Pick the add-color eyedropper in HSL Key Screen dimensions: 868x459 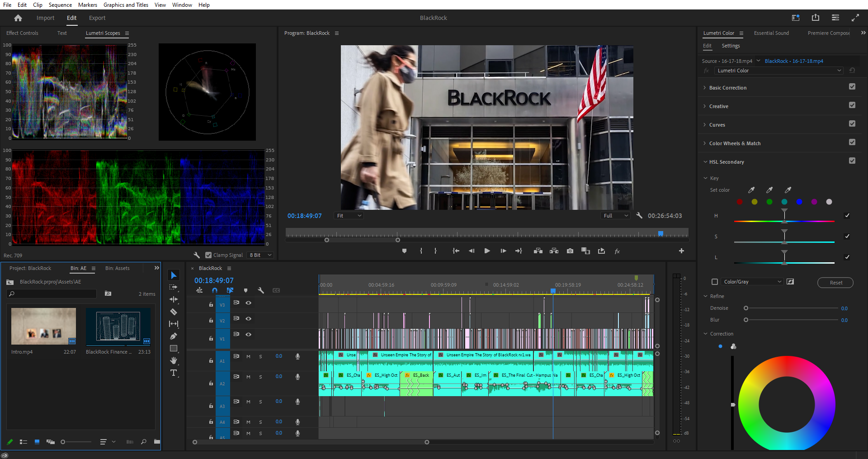point(769,190)
